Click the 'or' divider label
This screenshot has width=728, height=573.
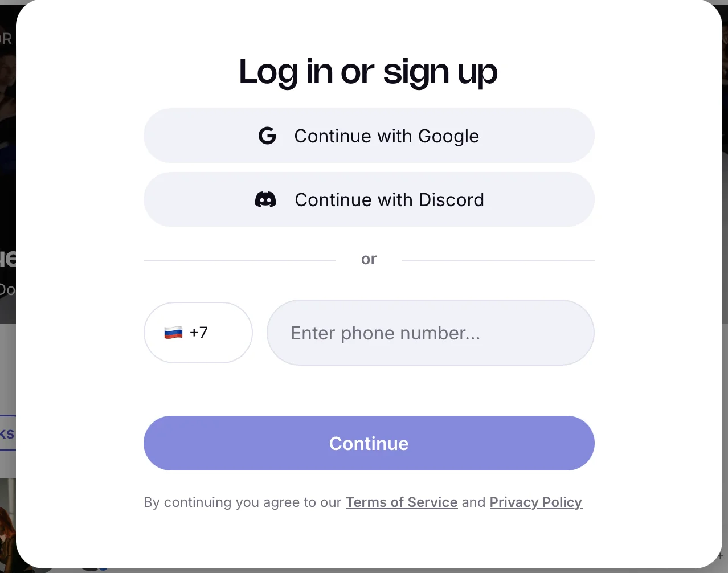point(369,260)
